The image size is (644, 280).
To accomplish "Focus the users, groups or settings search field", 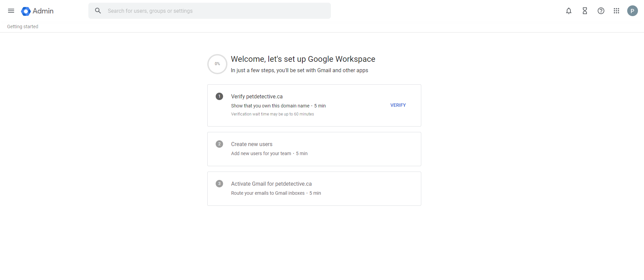I will pyautogui.click(x=215, y=11).
